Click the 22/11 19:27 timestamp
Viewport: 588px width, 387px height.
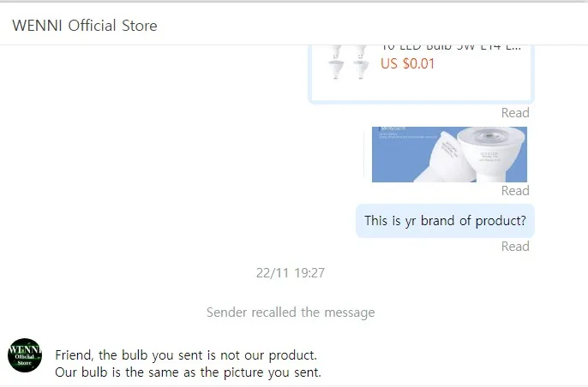click(291, 273)
